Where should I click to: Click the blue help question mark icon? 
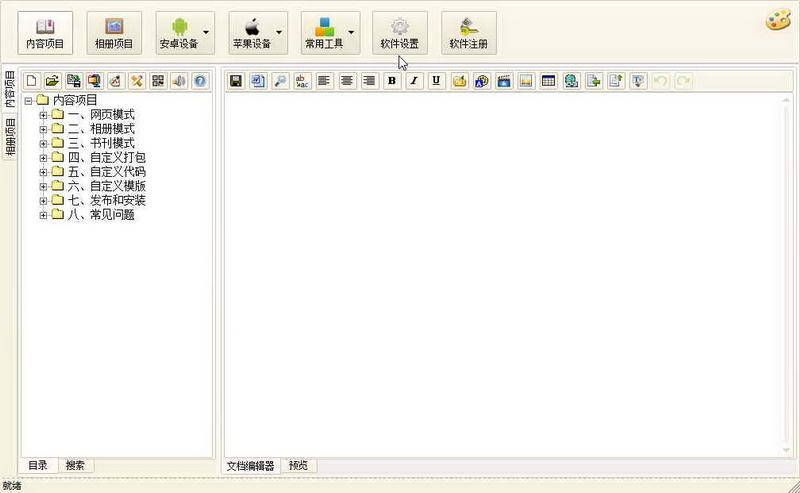[201, 81]
